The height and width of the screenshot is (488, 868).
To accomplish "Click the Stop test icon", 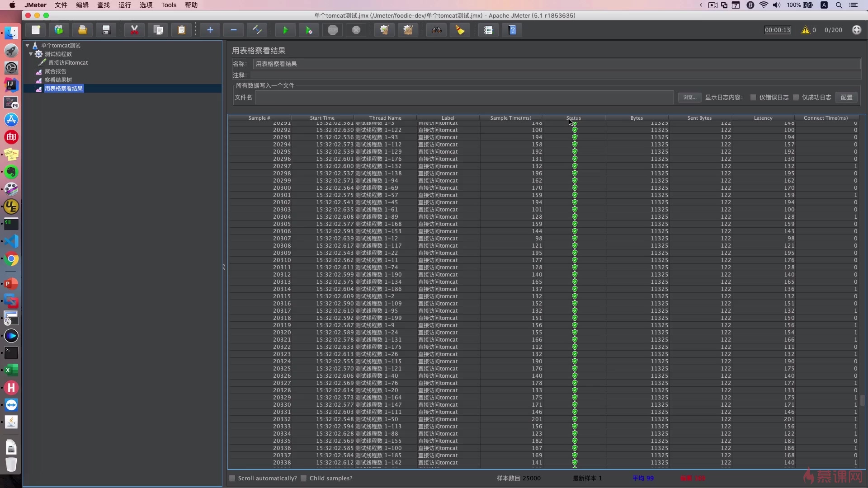I will tap(333, 30).
